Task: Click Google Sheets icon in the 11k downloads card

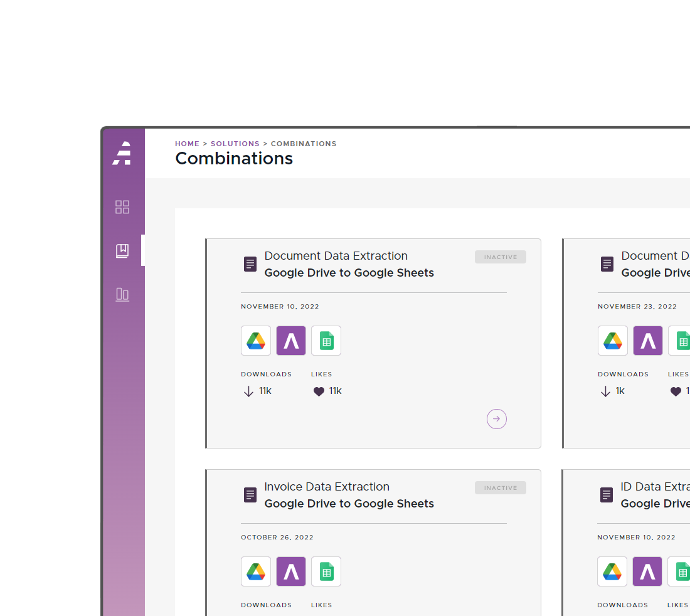Action: (x=326, y=341)
